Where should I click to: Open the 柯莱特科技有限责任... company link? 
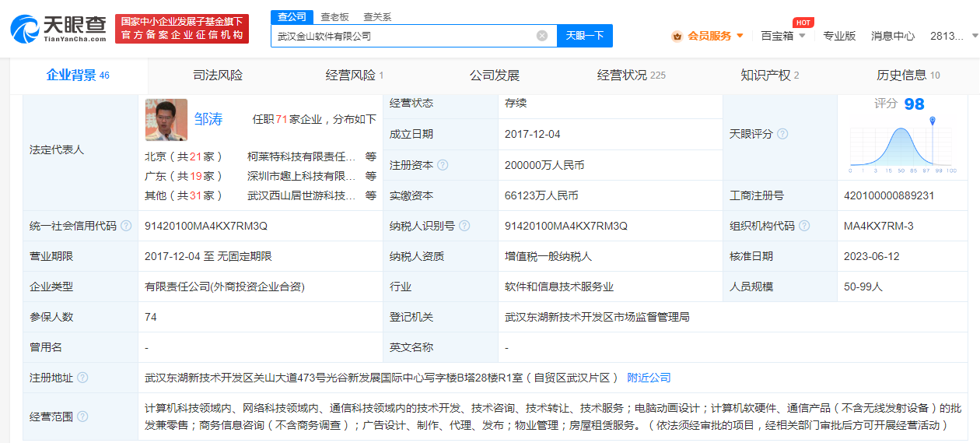tap(302, 156)
